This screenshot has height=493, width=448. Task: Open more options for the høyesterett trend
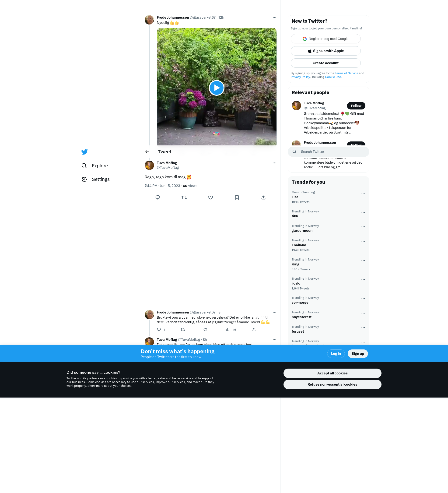(x=363, y=313)
